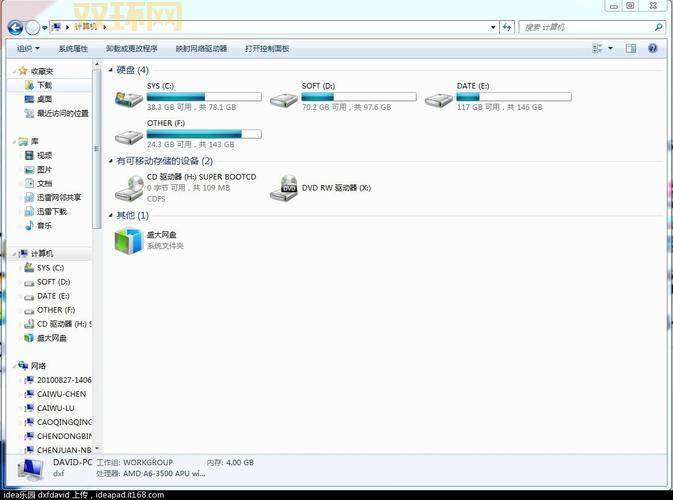Toggle the preview pane icon in toolbar

pyautogui.click(x=631, y=48)
